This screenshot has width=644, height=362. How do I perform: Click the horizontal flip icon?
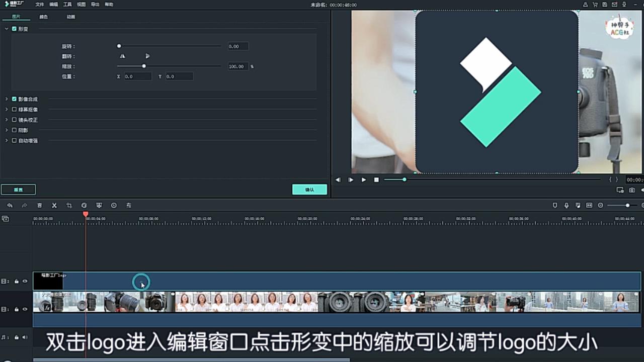pos(122,56)
